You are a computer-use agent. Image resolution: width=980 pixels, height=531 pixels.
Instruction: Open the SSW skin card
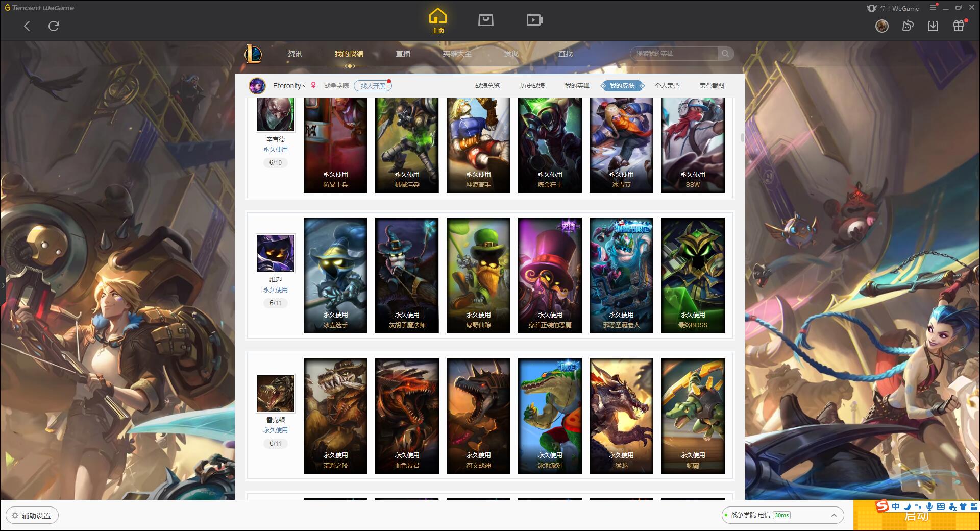tap(693, 146)
